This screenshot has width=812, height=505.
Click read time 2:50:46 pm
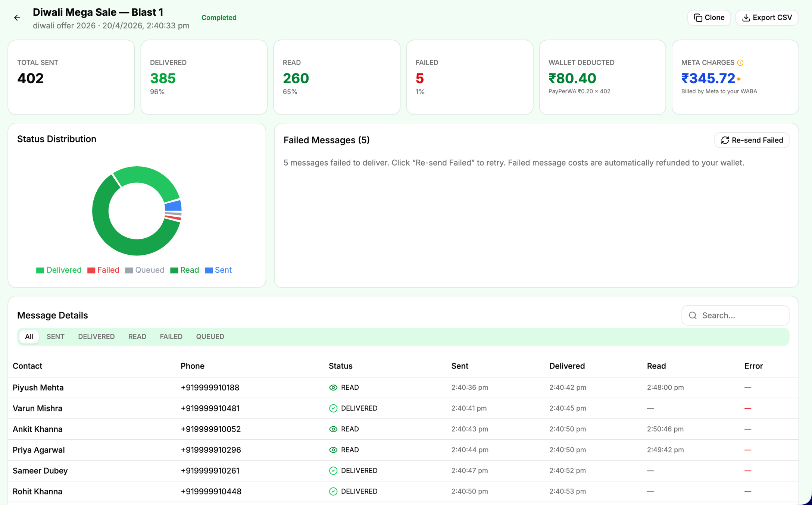pyautogui.click(x=665, y=429)
